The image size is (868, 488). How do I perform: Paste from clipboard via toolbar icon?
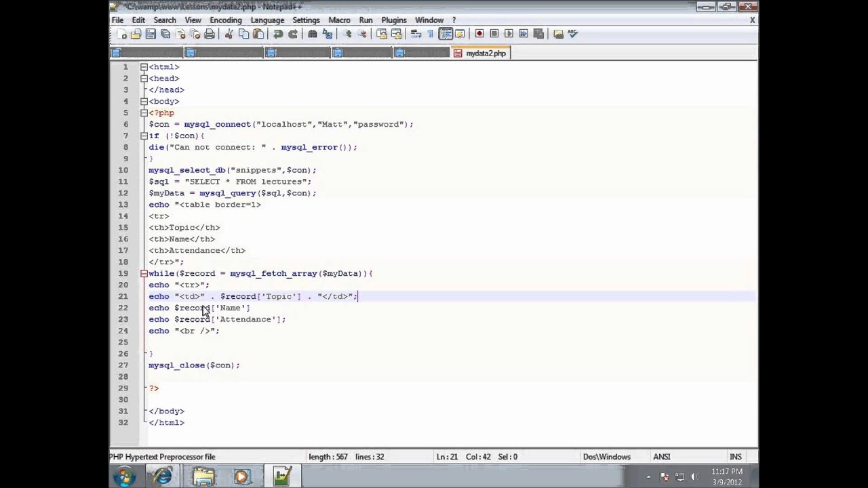(x=258, y=34)
